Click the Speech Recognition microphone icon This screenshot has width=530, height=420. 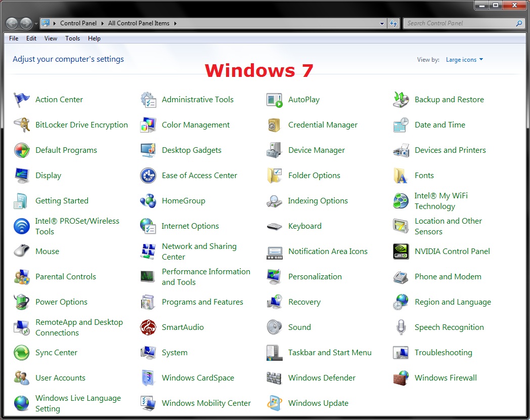click(401, 327)
